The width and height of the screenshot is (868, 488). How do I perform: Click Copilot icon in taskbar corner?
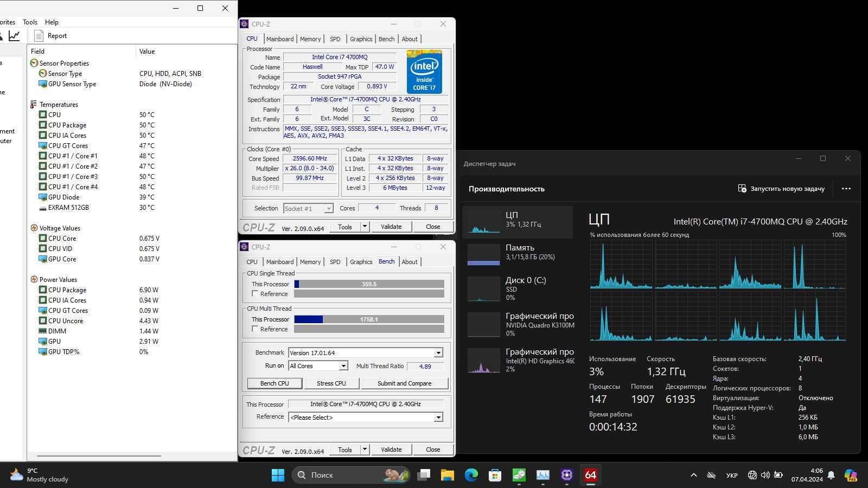coord(851,475)
